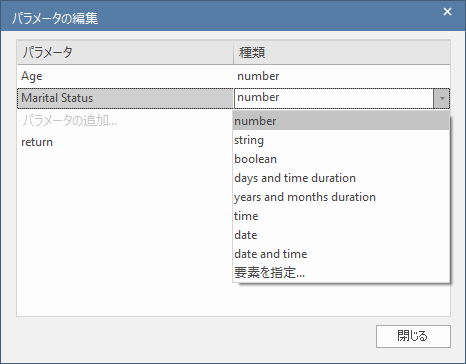466x364 pixels.
Task: Click the Marital Status type combo field
Action: tap(334, 98)
